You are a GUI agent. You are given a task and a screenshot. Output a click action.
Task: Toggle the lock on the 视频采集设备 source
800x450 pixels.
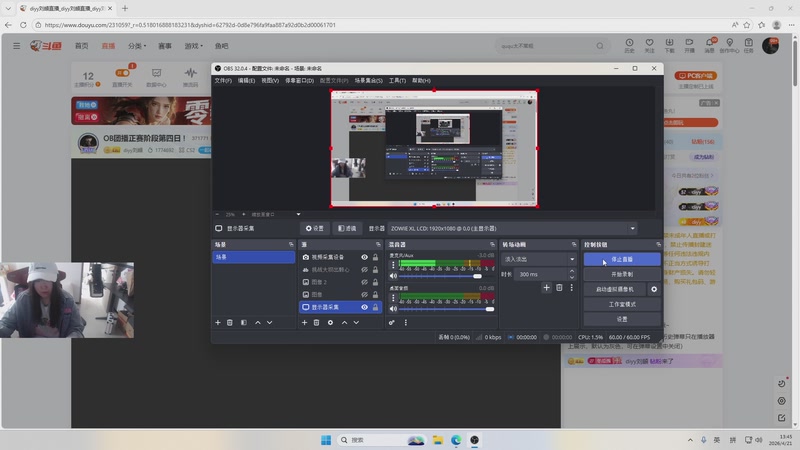click(376, 257)
